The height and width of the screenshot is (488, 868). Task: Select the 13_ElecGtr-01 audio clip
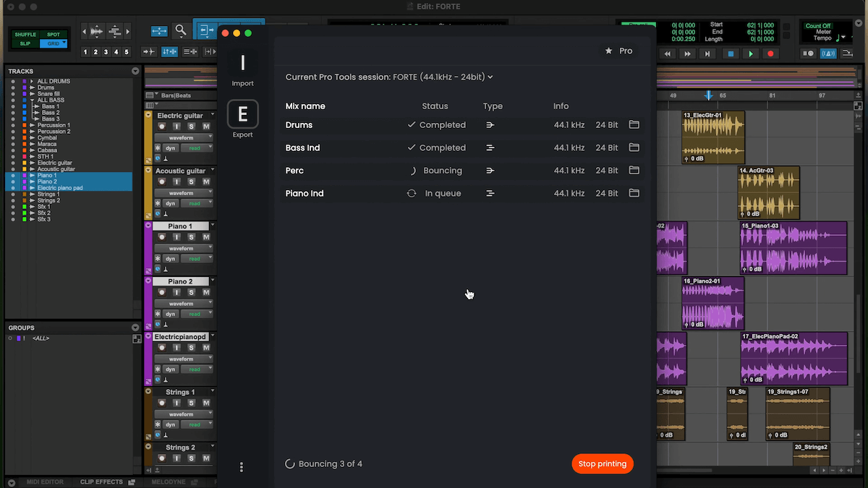[x=713, y=137]
